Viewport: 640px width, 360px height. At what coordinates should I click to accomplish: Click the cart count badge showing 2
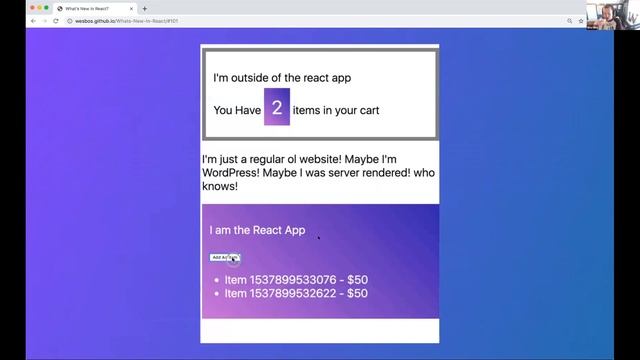[277, 107]
